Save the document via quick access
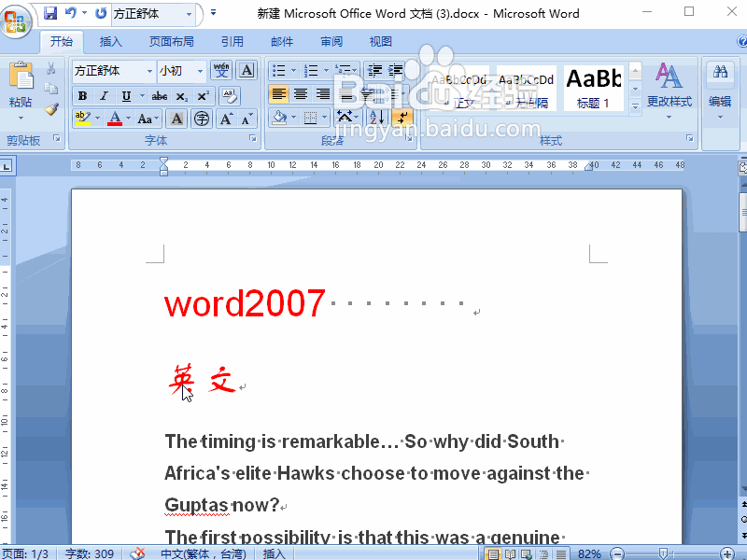This screenshot has height=560, width=747. coord(50,13)
